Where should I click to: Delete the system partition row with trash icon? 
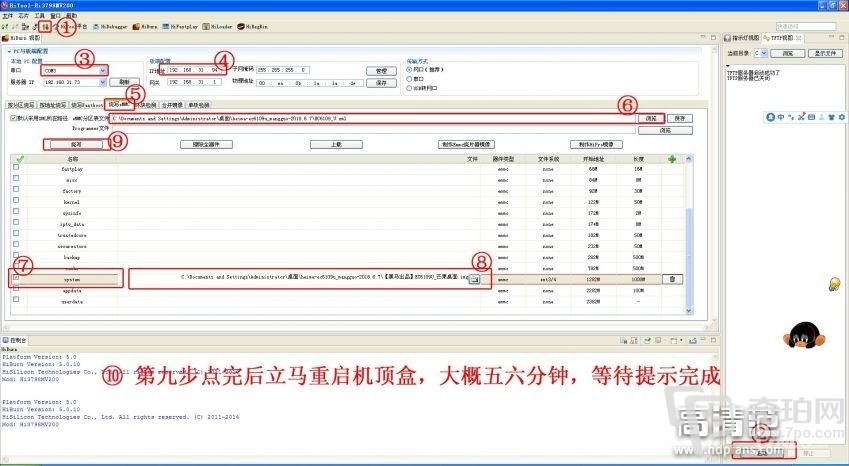672,279
